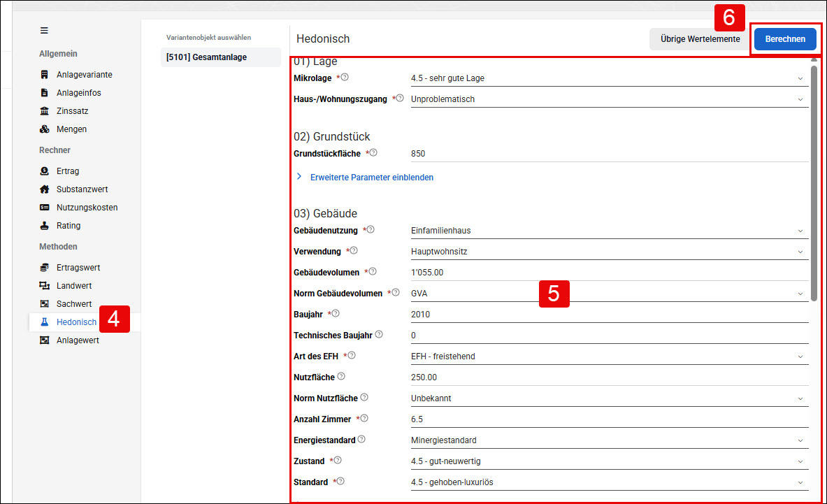Click the Sachwert icon
The width and height of the screenshot is (827, 504).
[x=44, y=303]
